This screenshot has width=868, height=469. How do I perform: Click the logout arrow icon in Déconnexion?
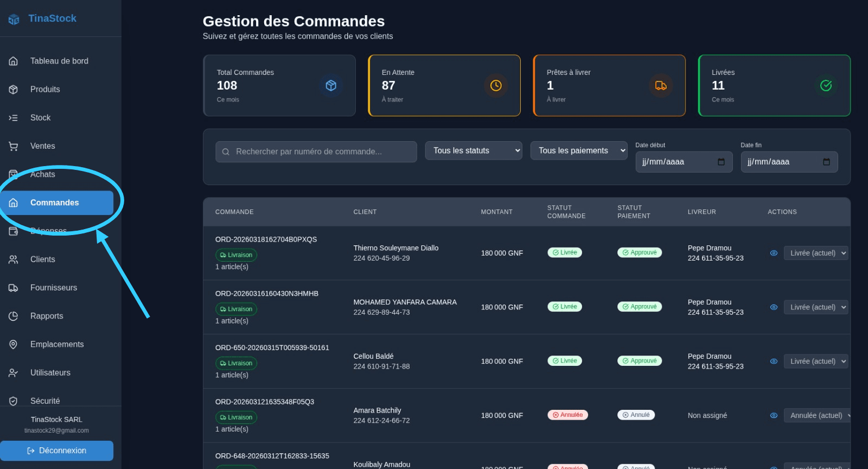point(31,451)
